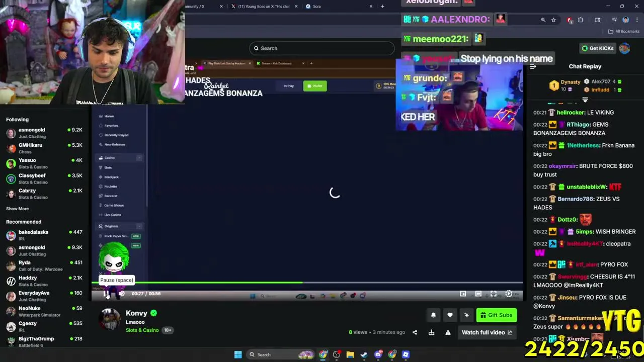Viewport: 644px width, 362px height.
Task: Share the clip using the share icon
Action: 415,332
